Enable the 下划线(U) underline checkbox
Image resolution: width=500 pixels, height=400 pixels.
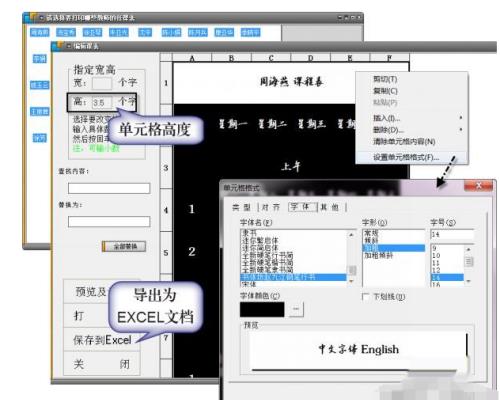tap(366, 297)
